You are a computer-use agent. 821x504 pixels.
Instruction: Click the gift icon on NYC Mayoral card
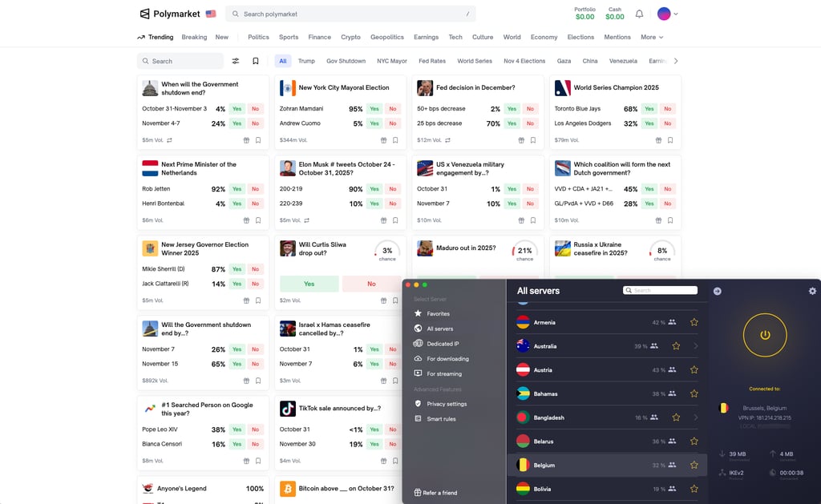(383, 140)
